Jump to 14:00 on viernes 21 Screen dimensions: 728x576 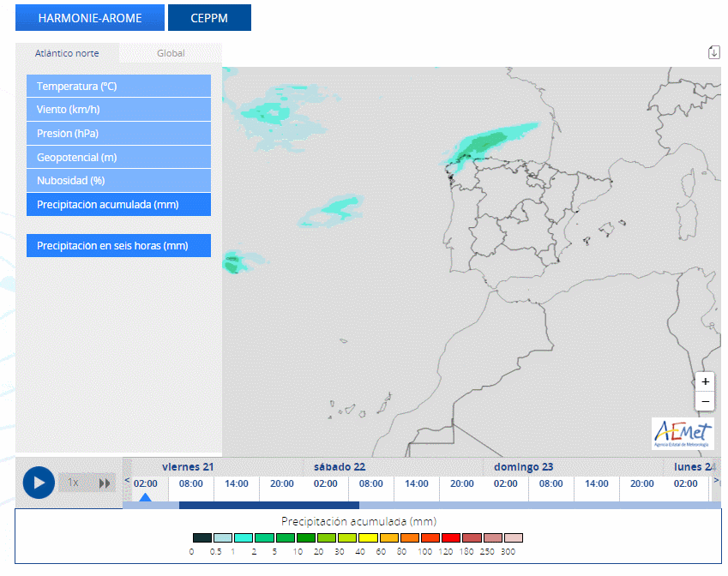point(237,484)
